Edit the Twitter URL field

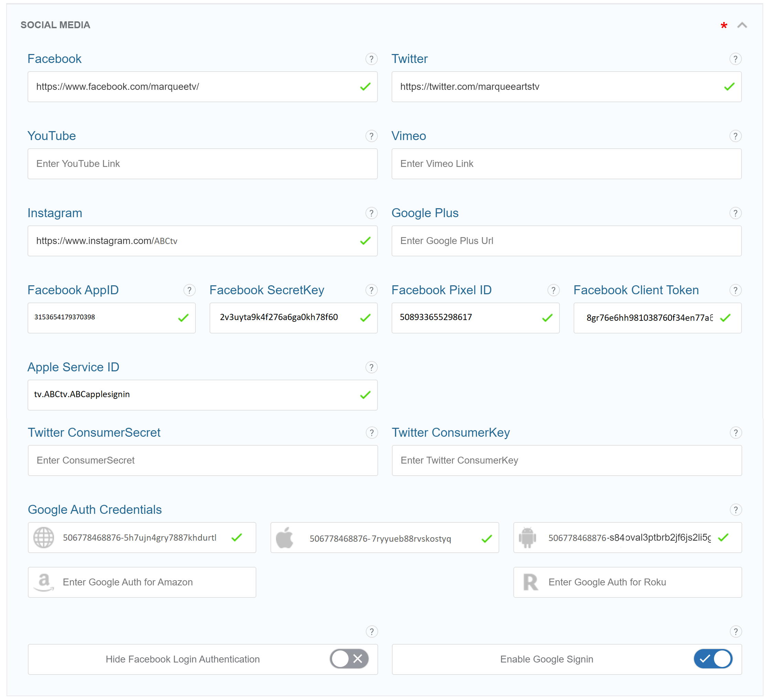pyautogui.click(x=566, y=87)
